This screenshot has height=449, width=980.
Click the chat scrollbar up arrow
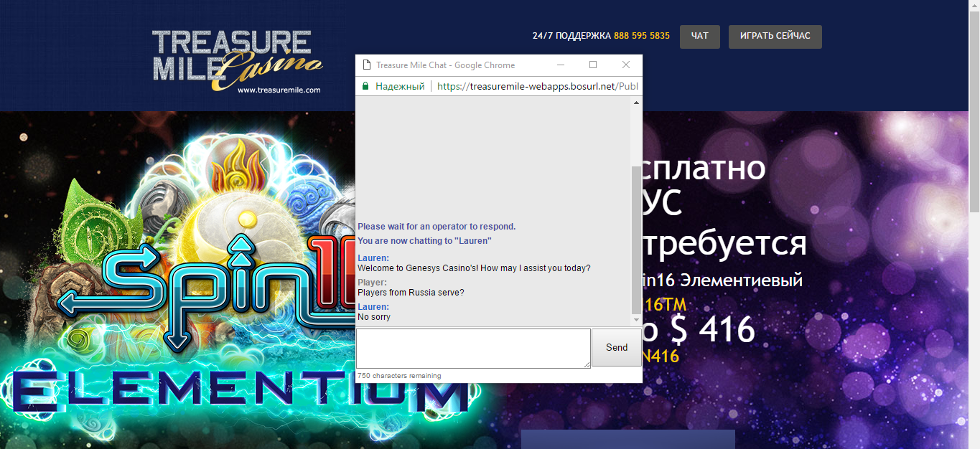[636, 103]
